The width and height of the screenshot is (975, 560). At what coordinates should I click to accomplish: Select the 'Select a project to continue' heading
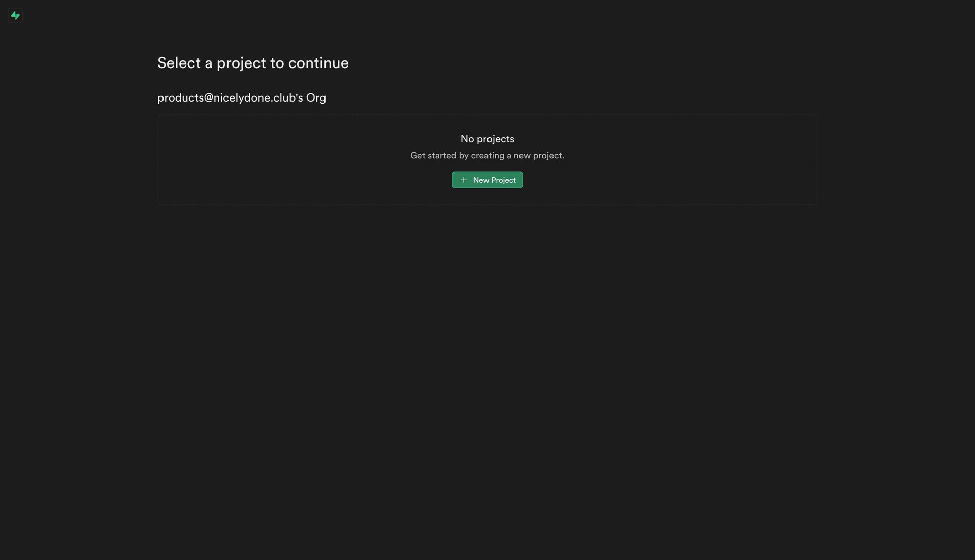tap(252, 62)
